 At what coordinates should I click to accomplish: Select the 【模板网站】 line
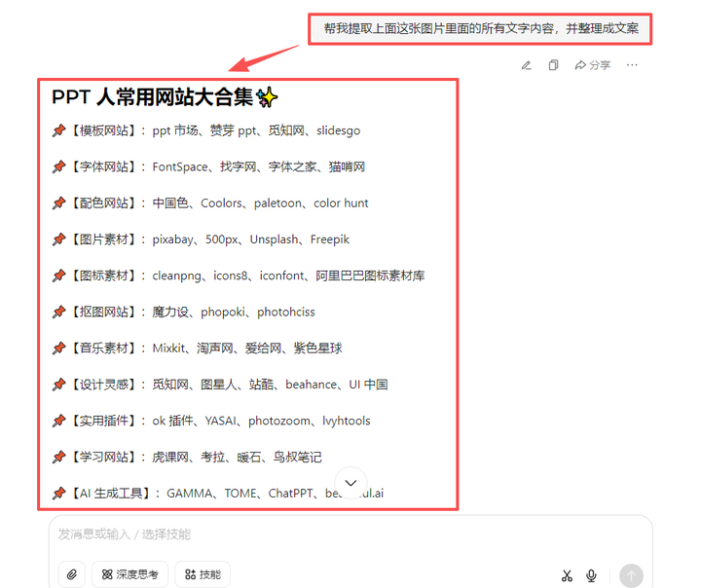[x=206, y=130]
